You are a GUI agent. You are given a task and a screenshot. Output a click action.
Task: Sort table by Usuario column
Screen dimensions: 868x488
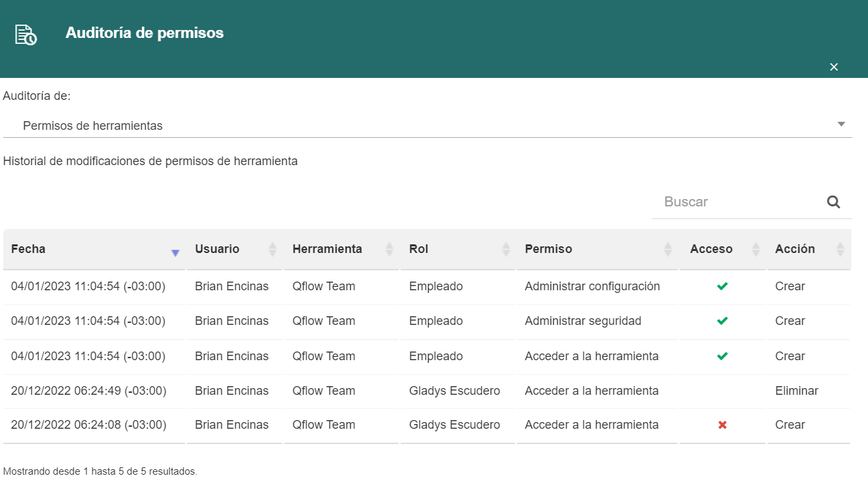tap(234, 249)
